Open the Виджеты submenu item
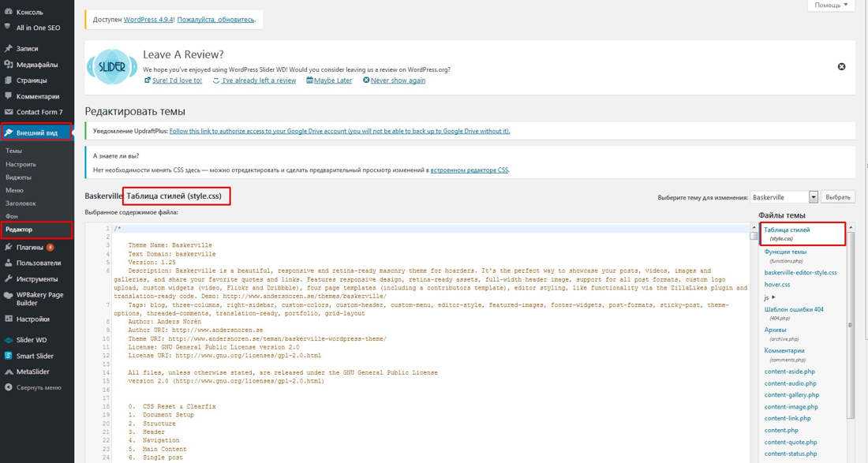The width and height of the screenshot is (868, 463). [19, 177]
